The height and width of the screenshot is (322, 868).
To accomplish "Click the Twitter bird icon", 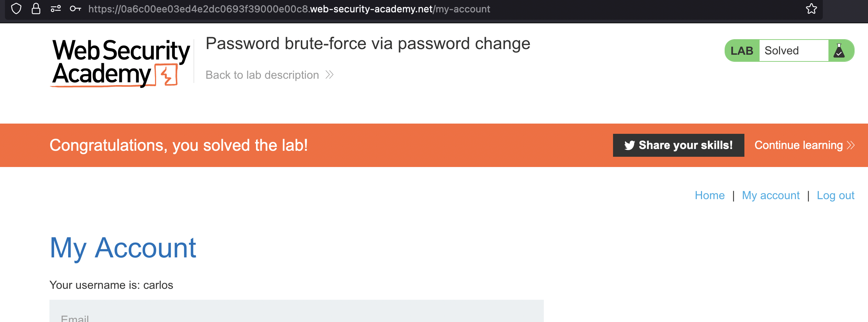I will pyautogui.click(x=629, y=145).
